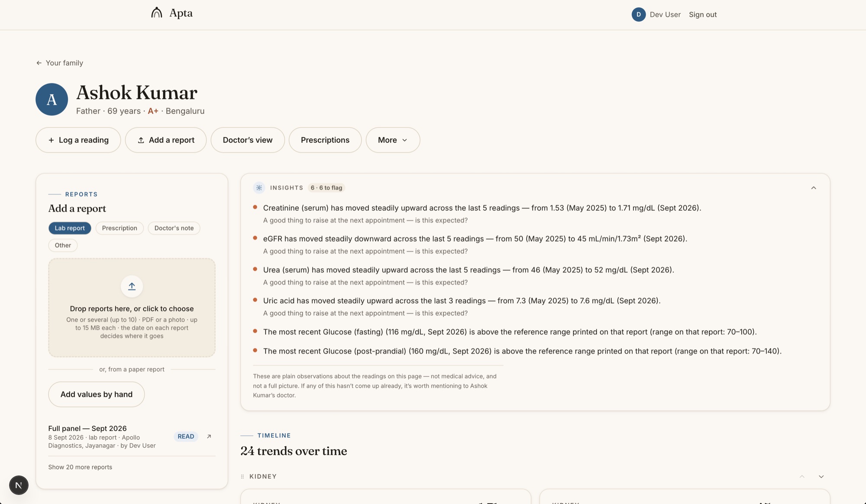Select the Creatinine (serum) insight

tap(482, 208)
